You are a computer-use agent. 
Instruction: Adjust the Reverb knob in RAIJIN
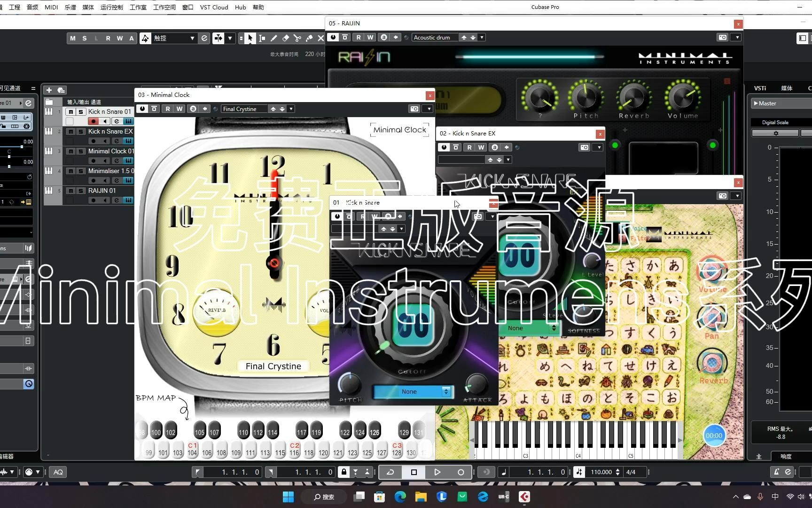[x=633, y=98]
